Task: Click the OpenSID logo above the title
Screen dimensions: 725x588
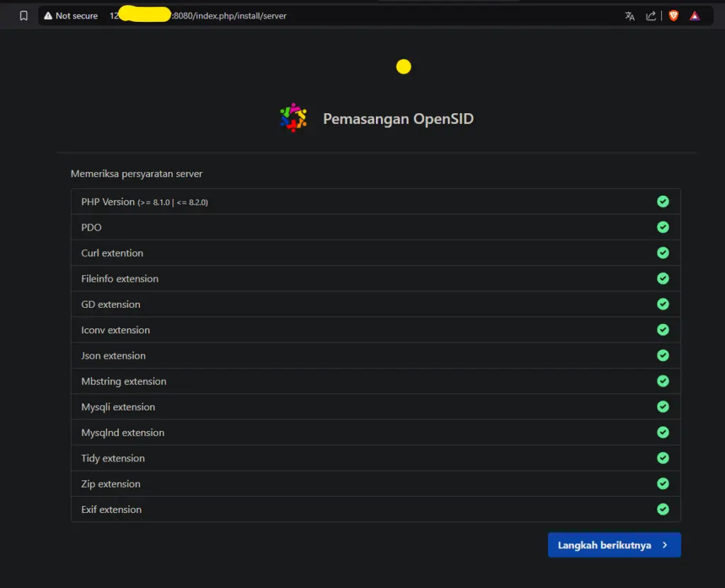Action: pyautogui.click(x=293, y=117)
